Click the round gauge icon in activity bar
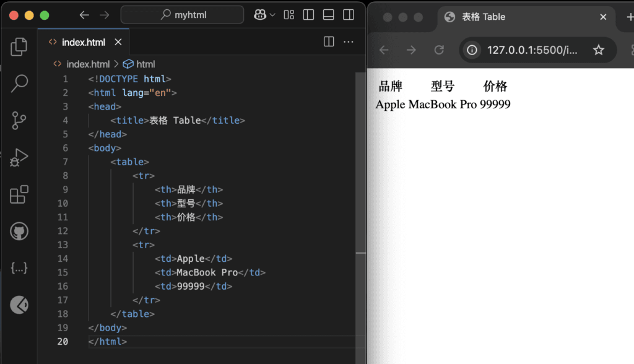This screenshot has width=634, height=364. [19, 305]
